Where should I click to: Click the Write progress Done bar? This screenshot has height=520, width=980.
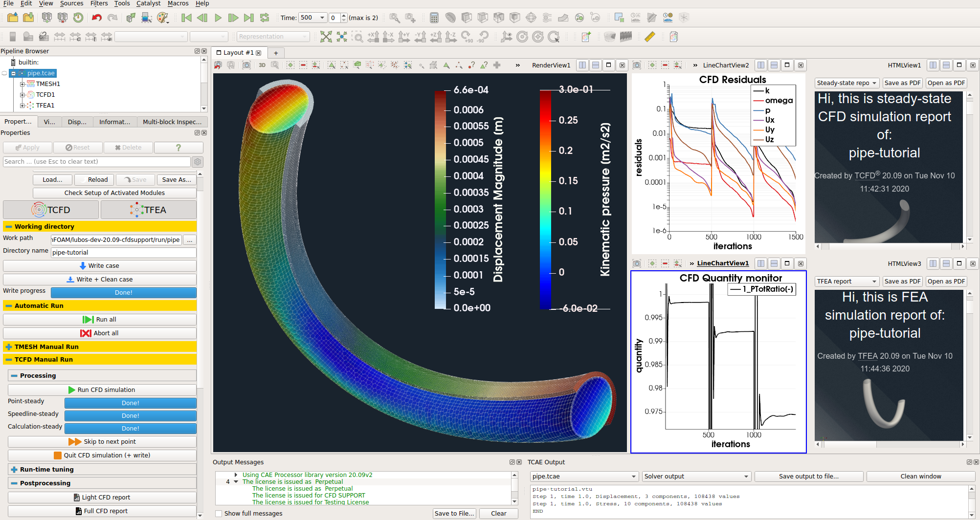point(123,293)
